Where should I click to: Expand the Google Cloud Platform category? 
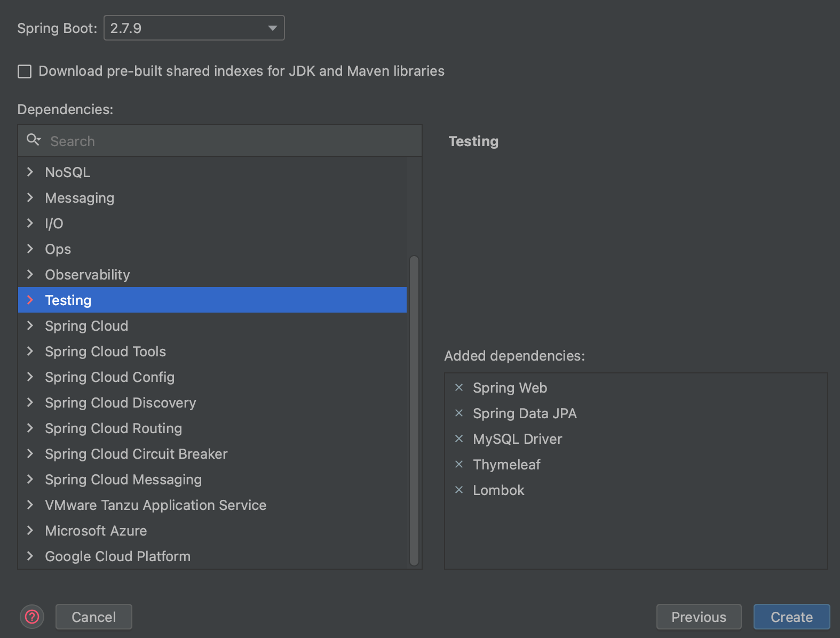pyautogui.click(x=30, y=556)
